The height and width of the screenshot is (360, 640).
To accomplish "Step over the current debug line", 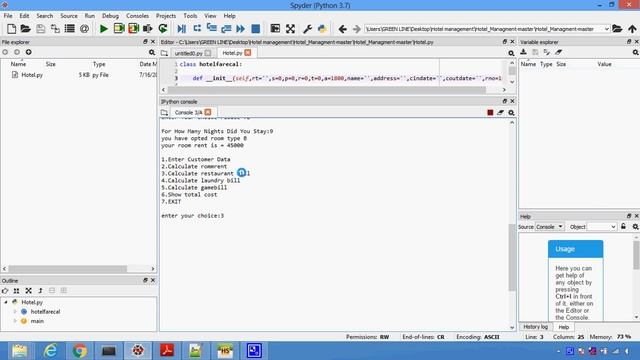I will 197,29.
